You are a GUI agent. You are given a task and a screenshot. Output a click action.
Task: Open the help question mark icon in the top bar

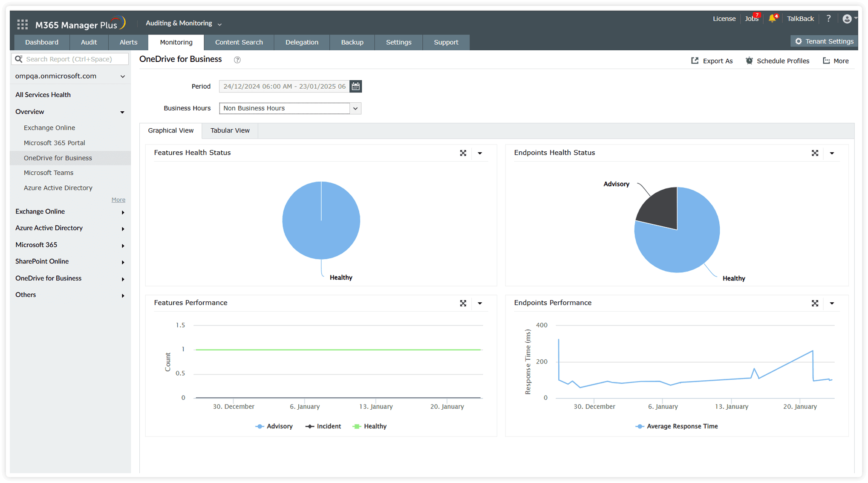[828, 18]
